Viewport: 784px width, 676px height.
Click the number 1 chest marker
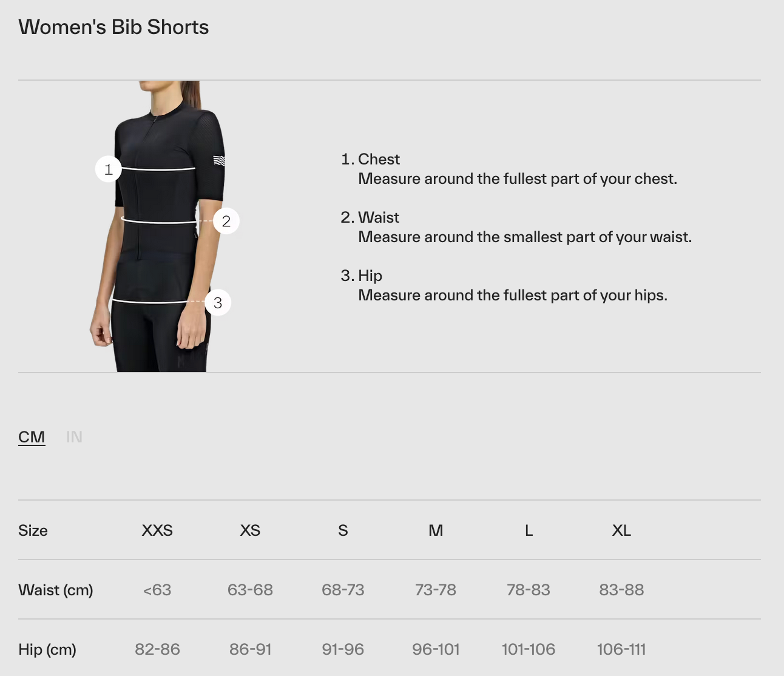point(109,169)
